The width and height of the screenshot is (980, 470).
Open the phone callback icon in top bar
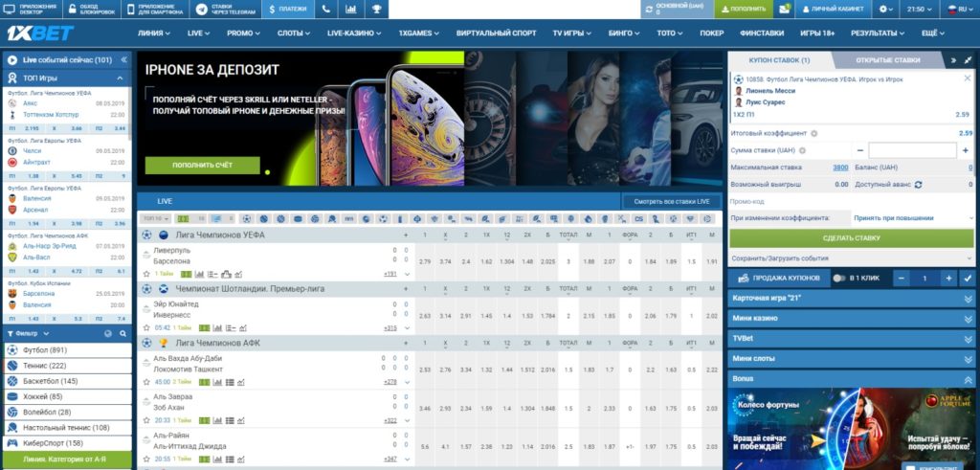click(326, 10)
